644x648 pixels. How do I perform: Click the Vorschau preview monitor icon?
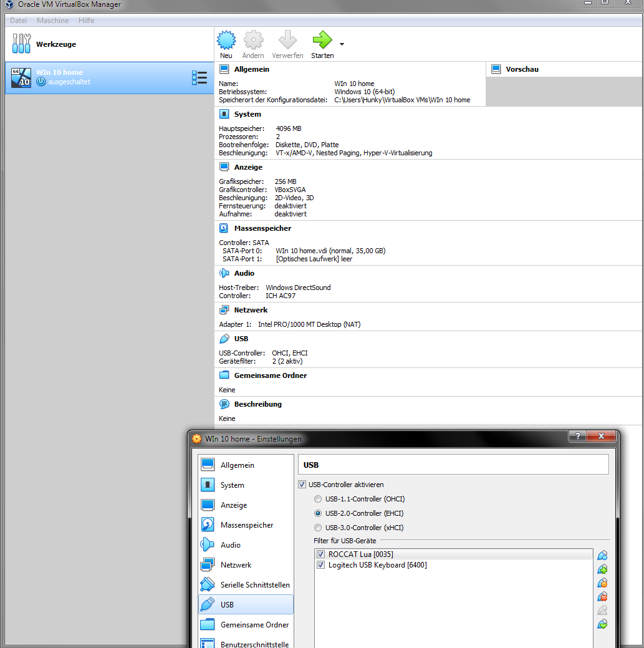pyautogui.click(x=496, y=69)
